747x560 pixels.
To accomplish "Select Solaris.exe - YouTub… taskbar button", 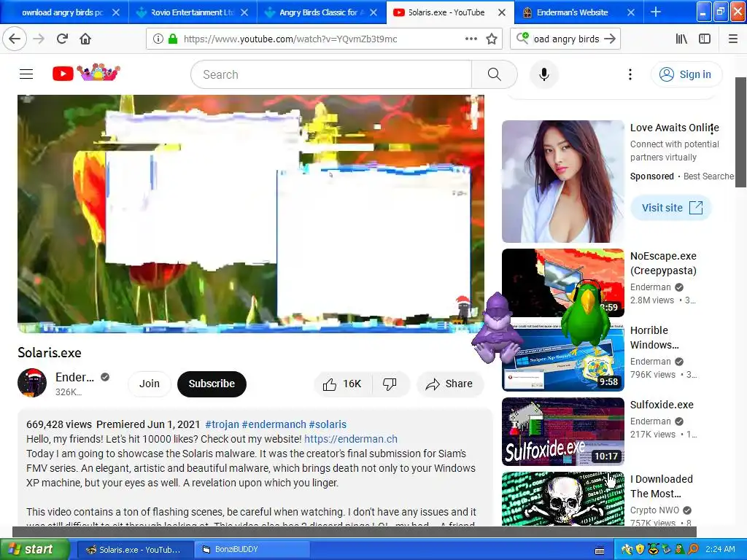I will 134,550.
